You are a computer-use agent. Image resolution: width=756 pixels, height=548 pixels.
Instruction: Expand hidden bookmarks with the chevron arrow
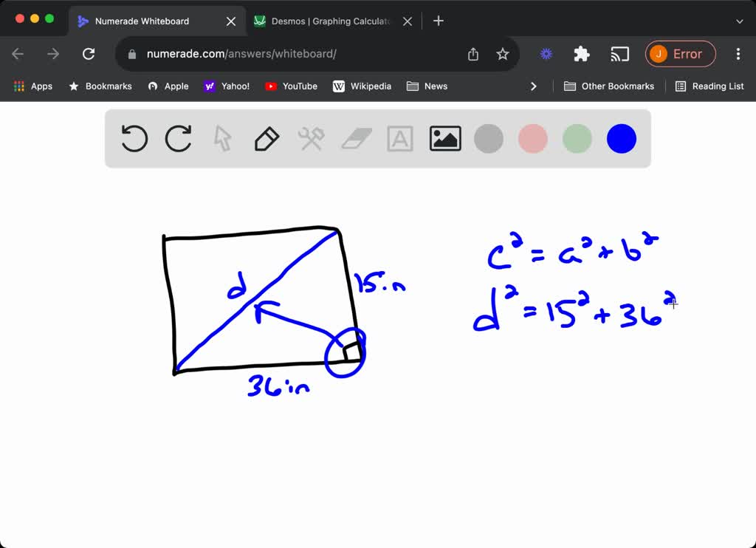(x=534, y=86)
